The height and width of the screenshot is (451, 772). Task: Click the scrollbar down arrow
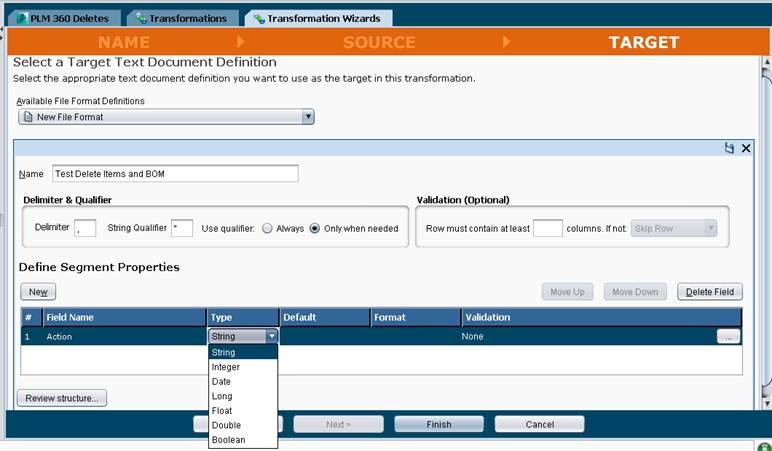coord(767,403)
